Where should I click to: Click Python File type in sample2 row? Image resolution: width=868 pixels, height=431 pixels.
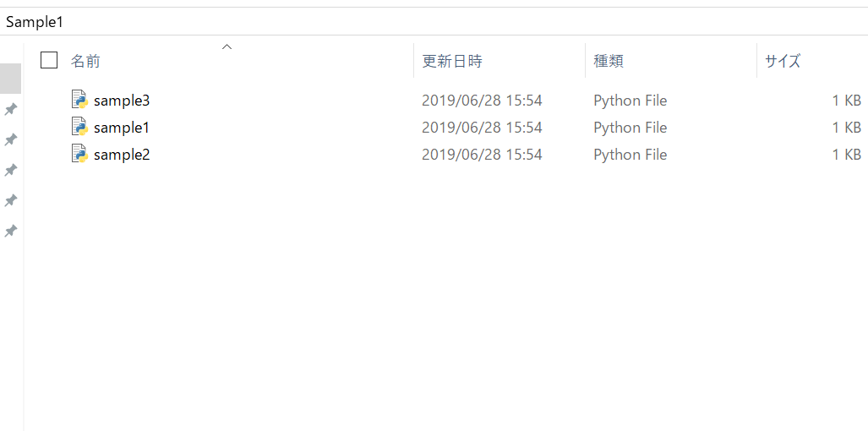pos(630,154)
